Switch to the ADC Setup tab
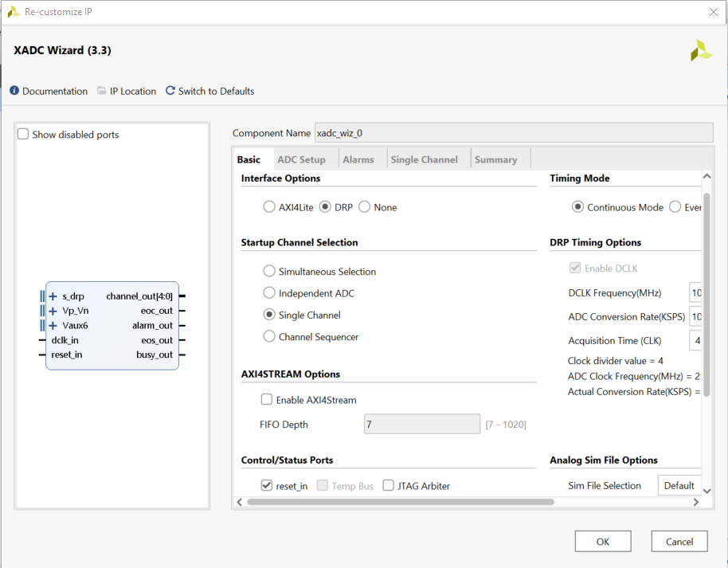728x568 pixels. click(x=301, y=159)
